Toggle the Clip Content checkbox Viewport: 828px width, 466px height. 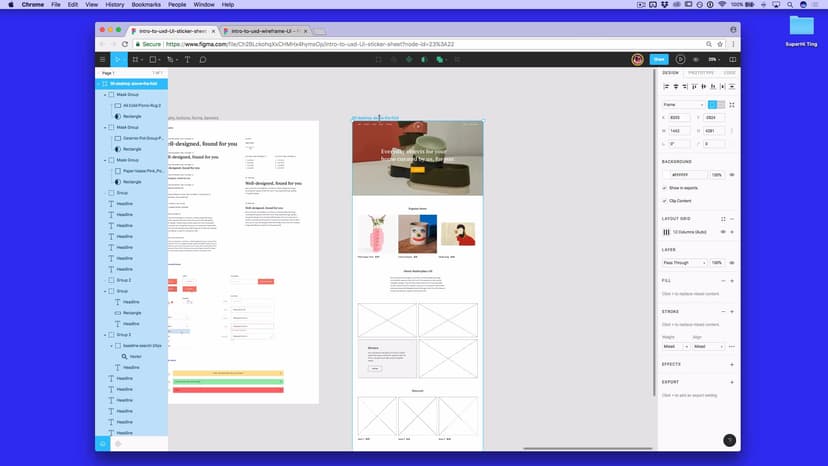[665, 200]
